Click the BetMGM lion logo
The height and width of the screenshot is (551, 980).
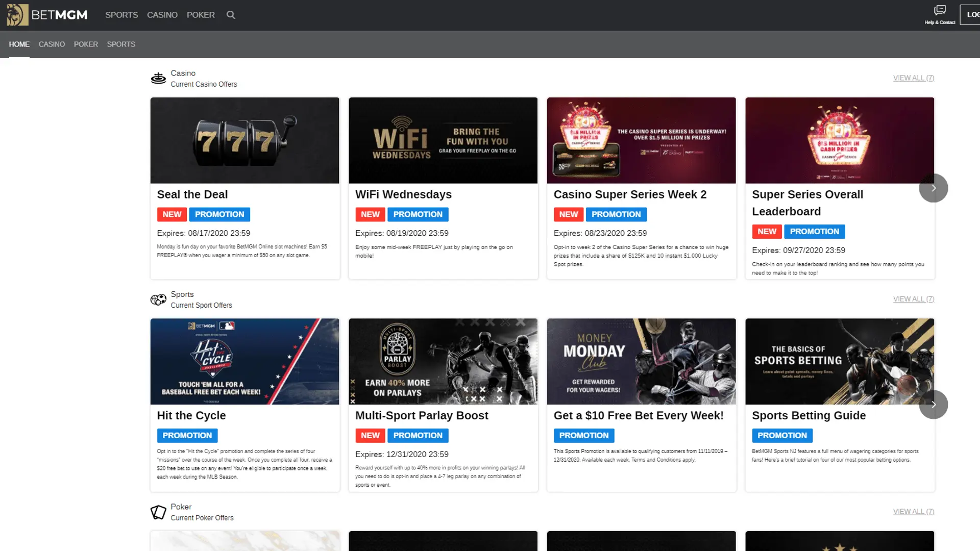[17, 15]
